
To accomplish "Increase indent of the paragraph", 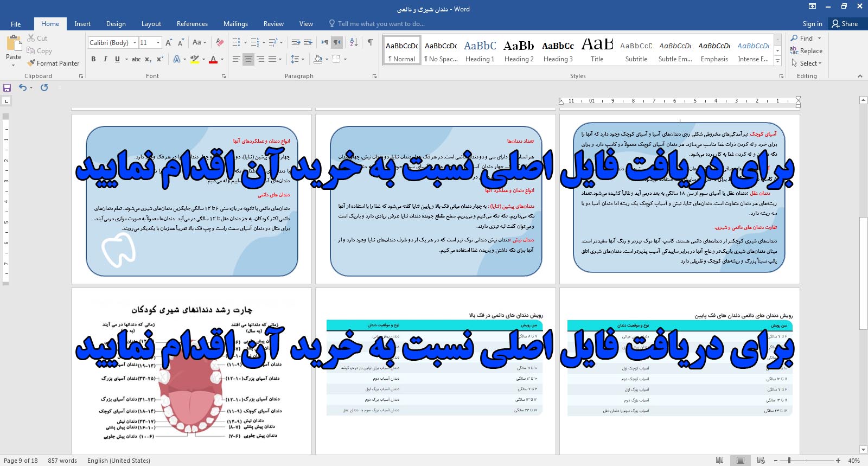I will (x=308, y=42).
